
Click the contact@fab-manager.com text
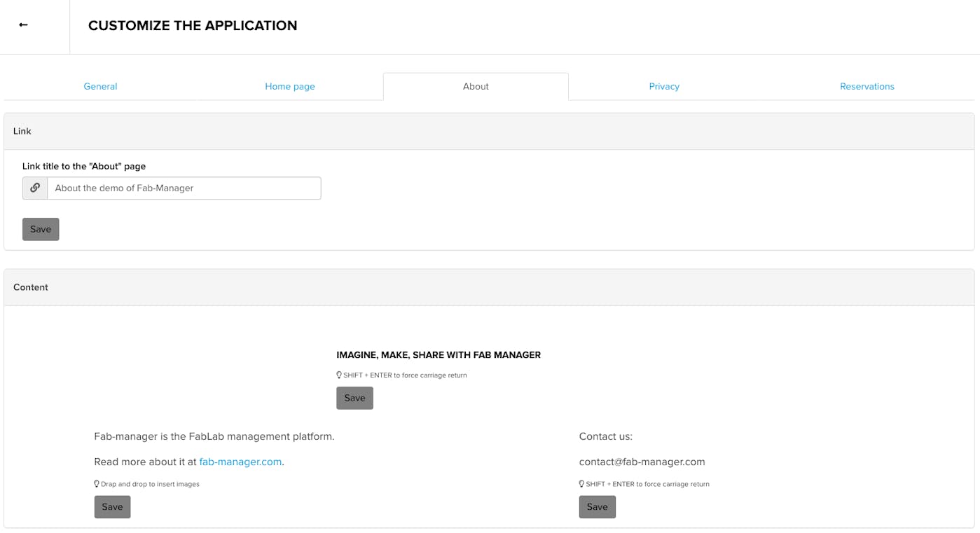tap(642, 462)
